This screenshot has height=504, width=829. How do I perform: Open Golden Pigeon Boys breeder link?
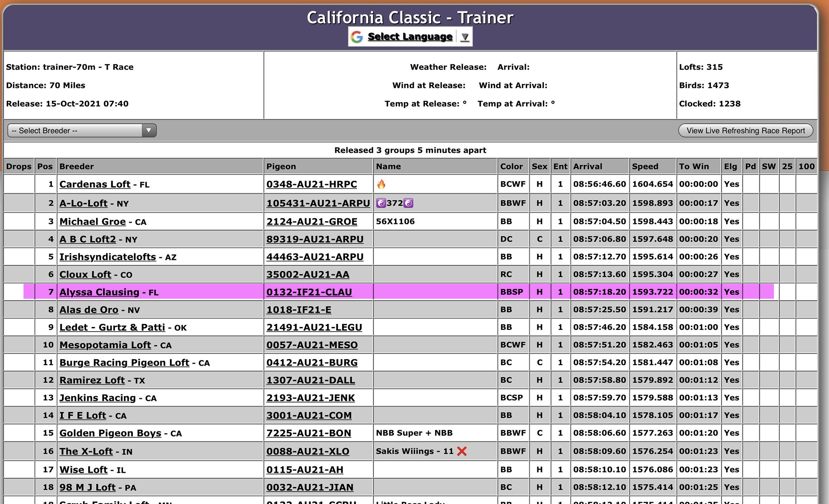coord(110,433)
